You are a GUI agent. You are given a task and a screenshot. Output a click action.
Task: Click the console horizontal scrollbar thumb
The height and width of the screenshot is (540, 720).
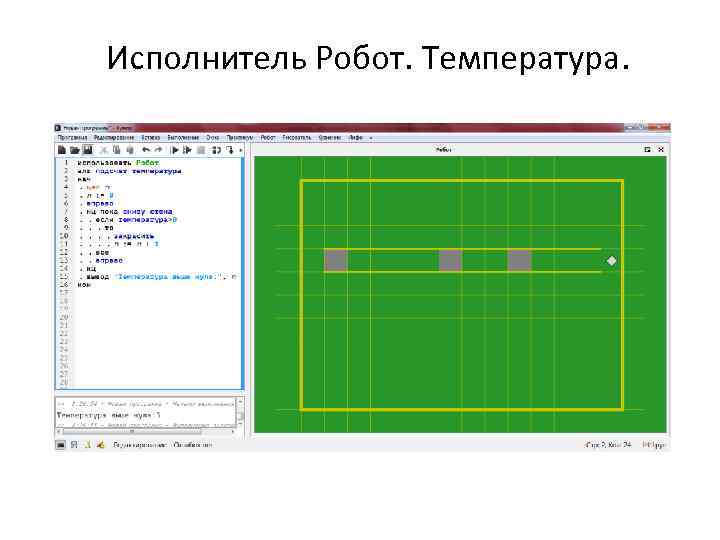[132, 431]
